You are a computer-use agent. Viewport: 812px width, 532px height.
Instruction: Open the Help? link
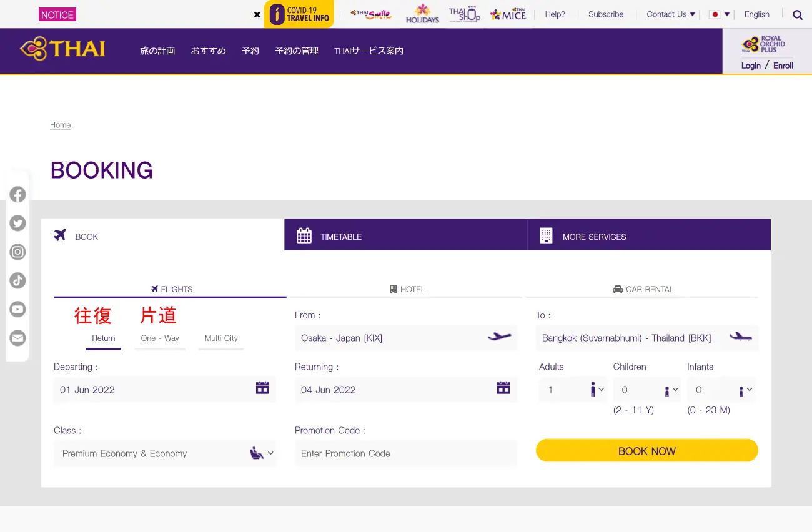tap(555, 14)
